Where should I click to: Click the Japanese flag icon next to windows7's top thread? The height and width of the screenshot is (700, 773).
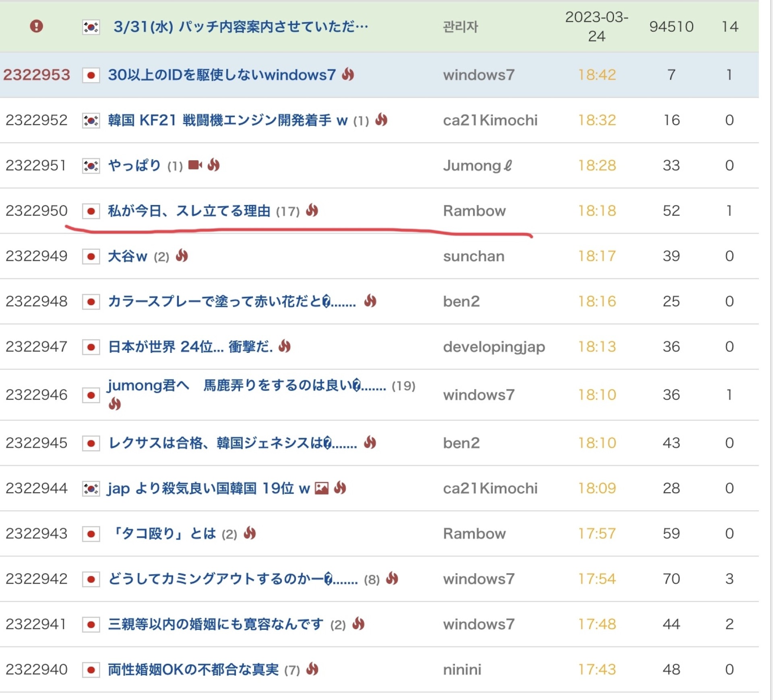92,75
